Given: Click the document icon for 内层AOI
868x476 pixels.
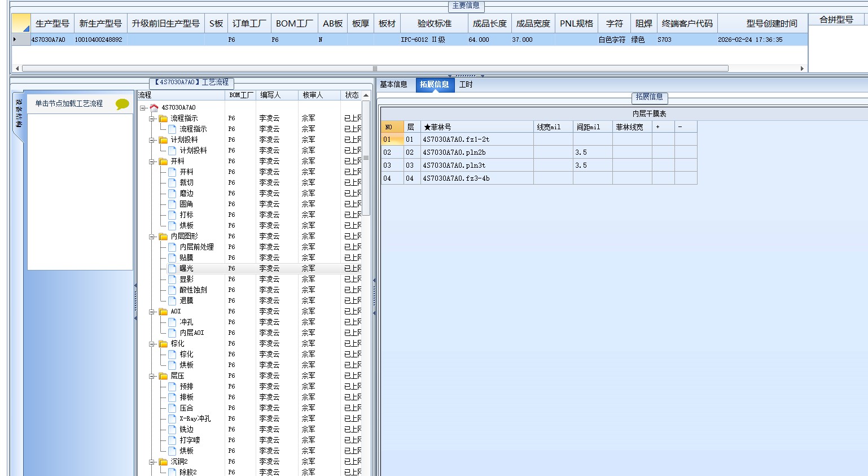Looking at the screenshot, I should point(172,333).
